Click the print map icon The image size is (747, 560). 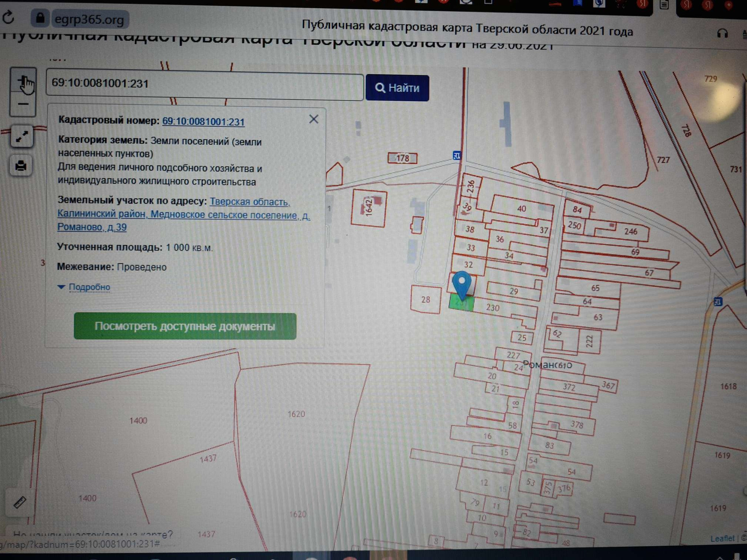(x=21, y=166)
